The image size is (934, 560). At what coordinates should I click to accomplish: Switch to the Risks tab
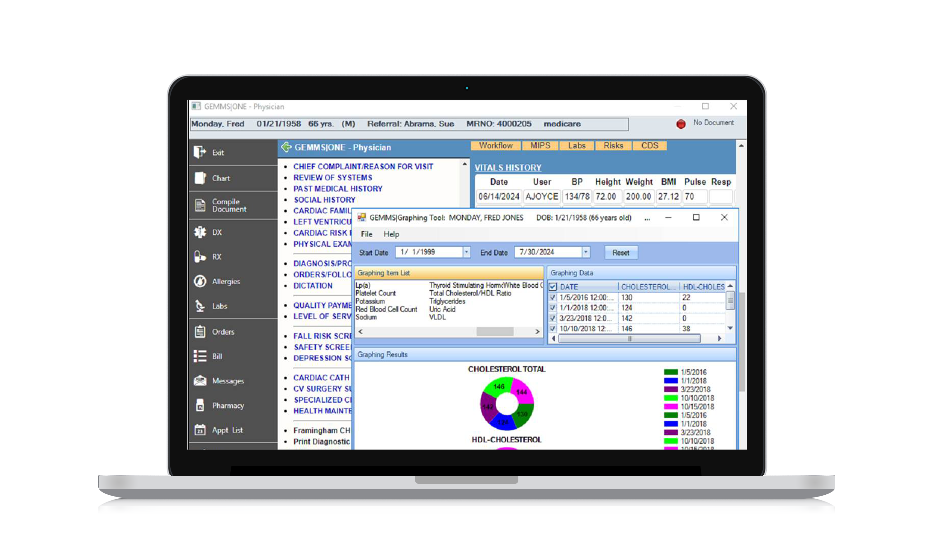(613, 146)
